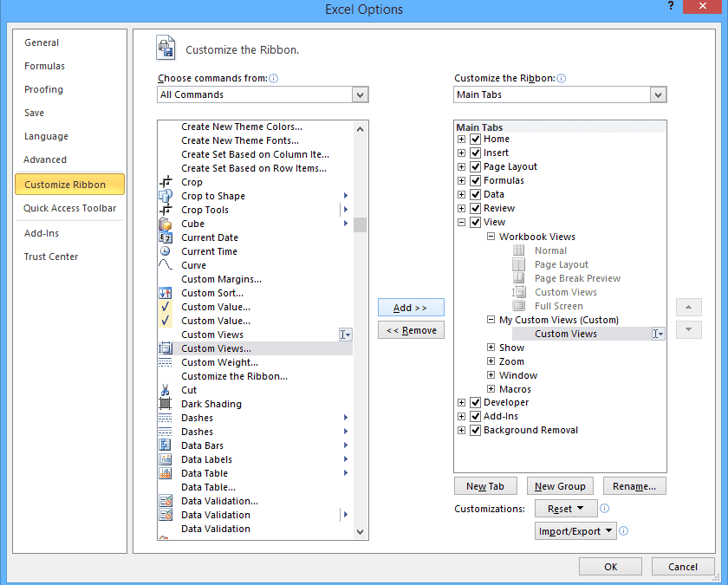Switch to the Trust Center category
This screenshot has width=728, height=585.
tap(50, 257)
